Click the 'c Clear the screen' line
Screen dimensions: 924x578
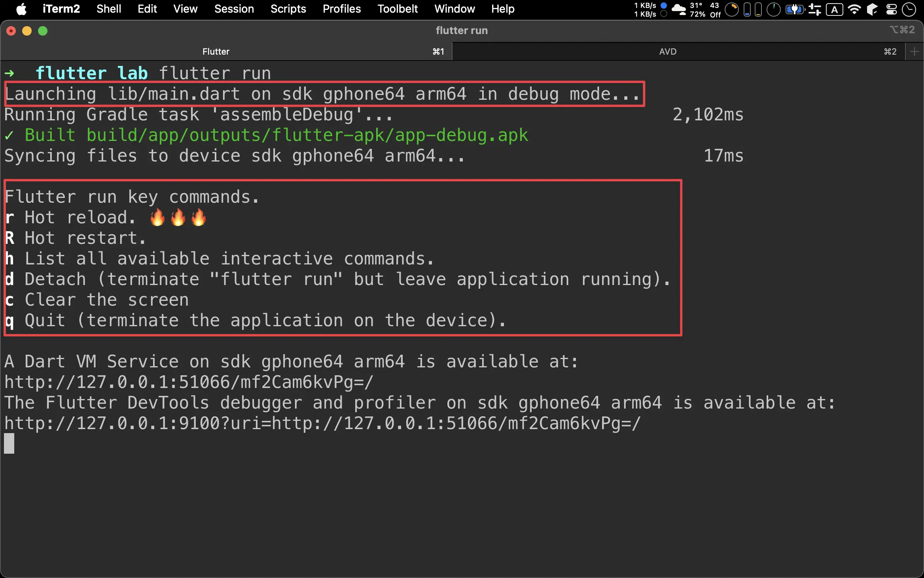pos(97,300)
